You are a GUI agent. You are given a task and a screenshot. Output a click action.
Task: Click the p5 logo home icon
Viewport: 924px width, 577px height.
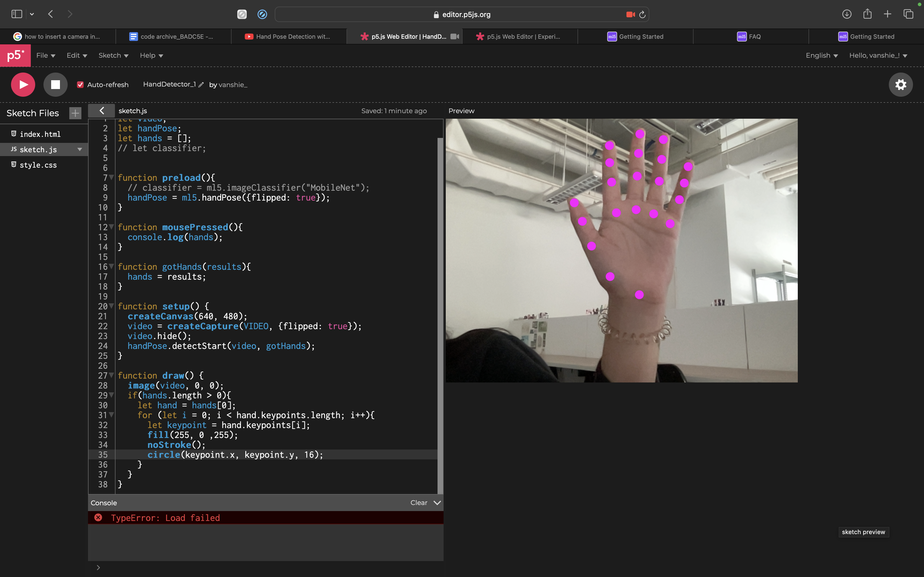[15, 56]
